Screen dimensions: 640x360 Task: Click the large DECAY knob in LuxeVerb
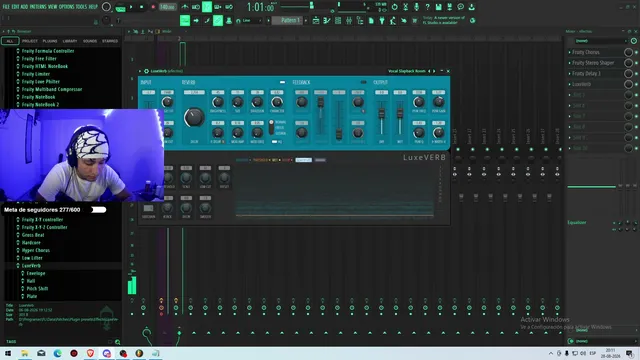point(194,118)
